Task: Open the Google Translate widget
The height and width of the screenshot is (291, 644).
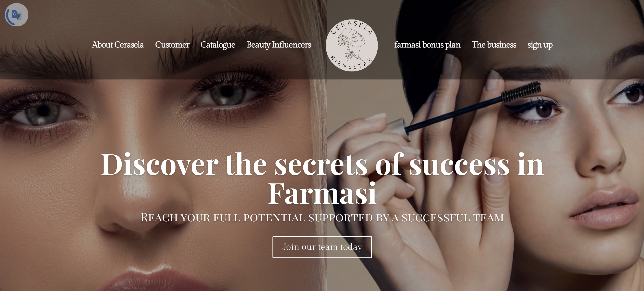Action: [17, 15]
